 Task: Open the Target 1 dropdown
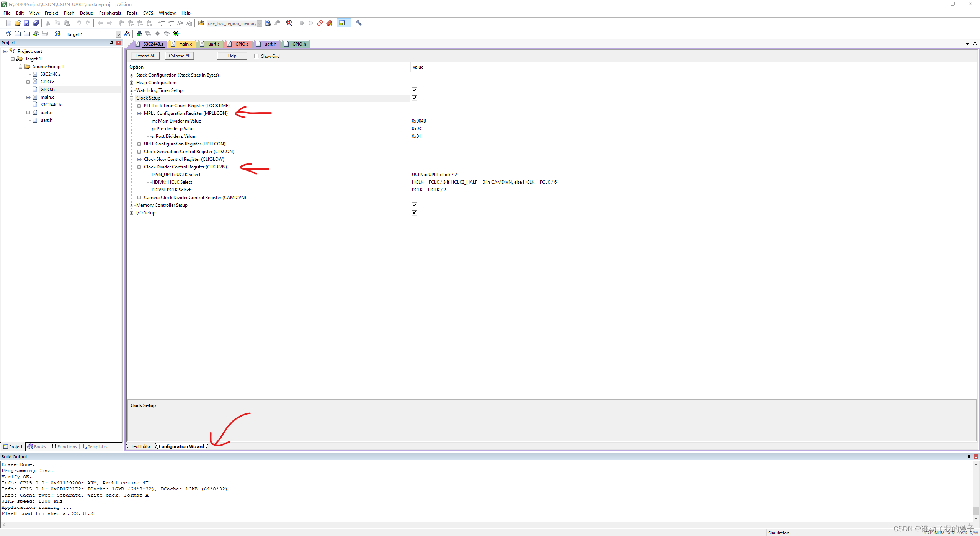point(118,34)
